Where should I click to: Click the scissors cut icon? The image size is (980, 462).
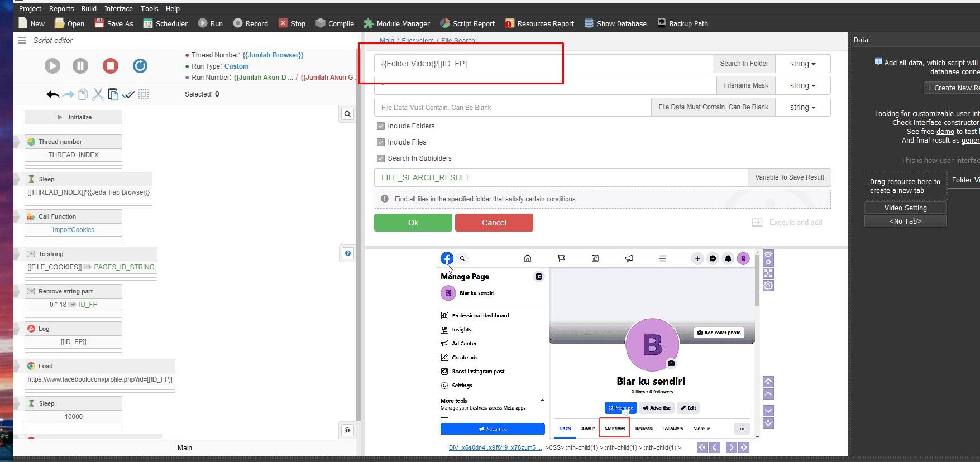tap(98, 94)
